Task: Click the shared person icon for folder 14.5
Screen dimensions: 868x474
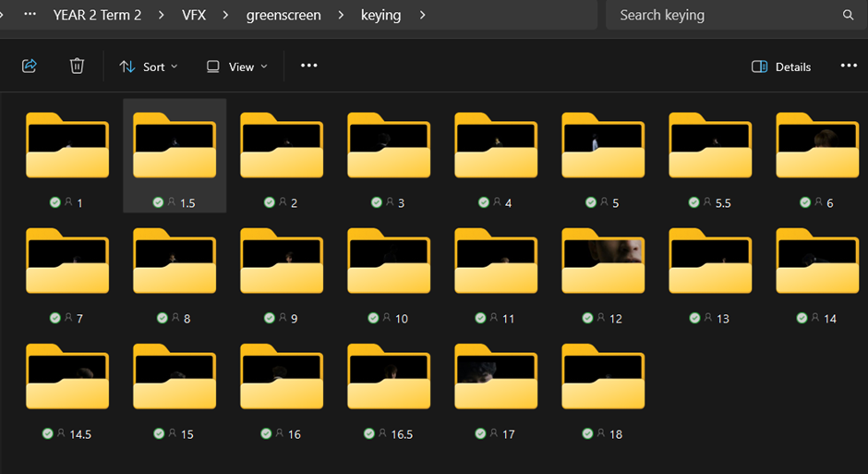Action: tap(61, 433)
